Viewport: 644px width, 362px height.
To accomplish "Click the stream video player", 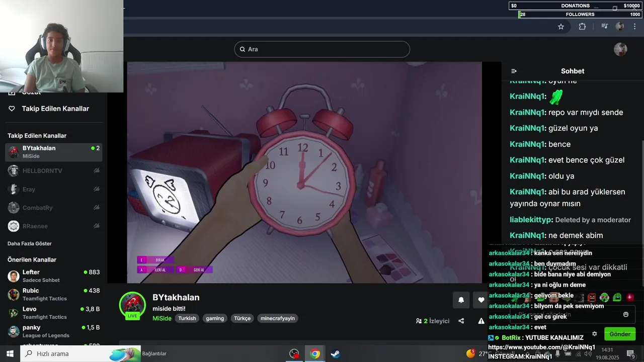I will (304, 172).
